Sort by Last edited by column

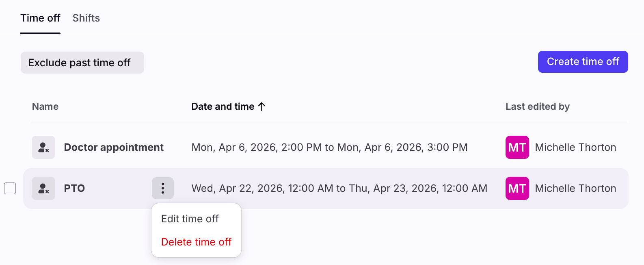[537, 106]
